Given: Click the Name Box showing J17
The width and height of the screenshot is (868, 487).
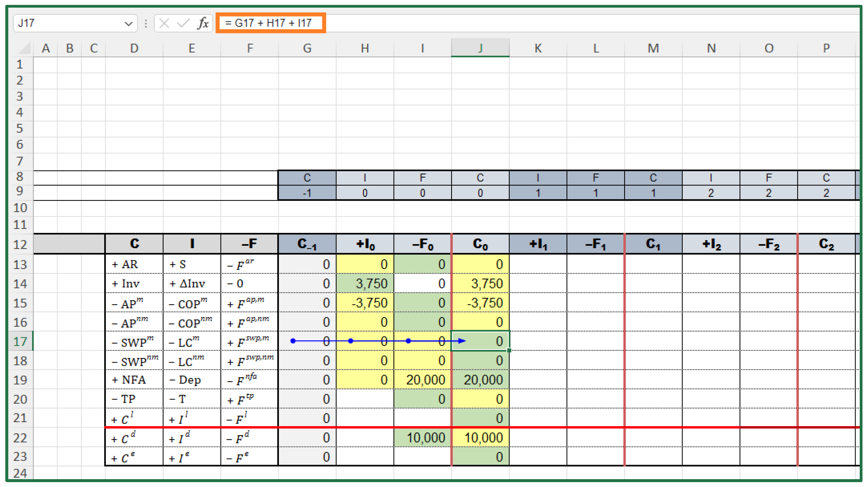Looking at the screenshot, I should tap(67, 23).
